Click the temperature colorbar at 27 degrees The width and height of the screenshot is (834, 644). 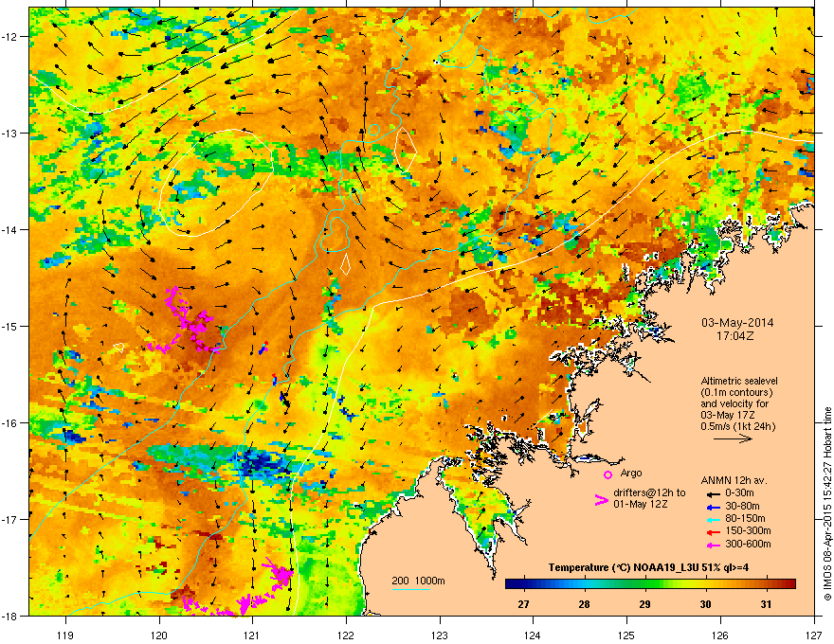coord(524,584)
